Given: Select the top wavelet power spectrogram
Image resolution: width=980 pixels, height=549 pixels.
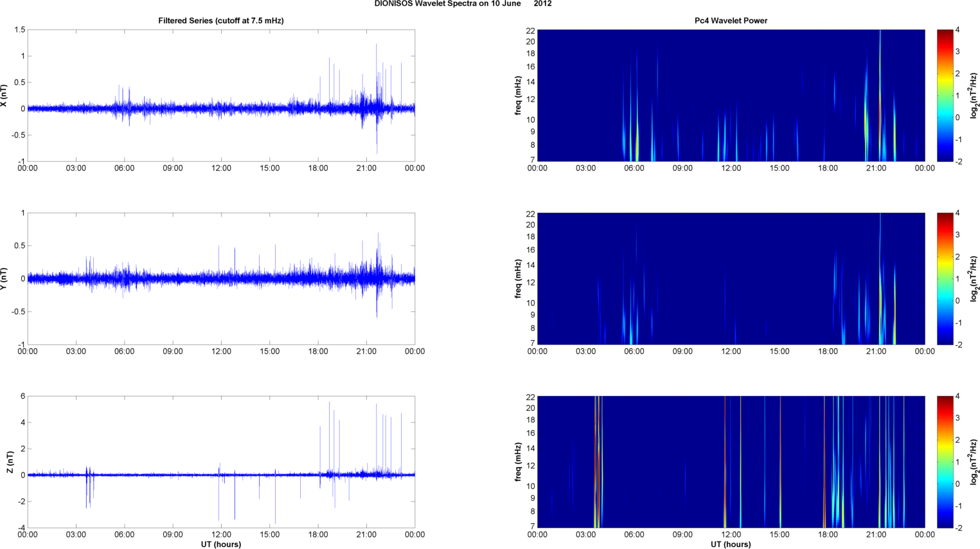Looking at the screenshot, I should point(731,95).
